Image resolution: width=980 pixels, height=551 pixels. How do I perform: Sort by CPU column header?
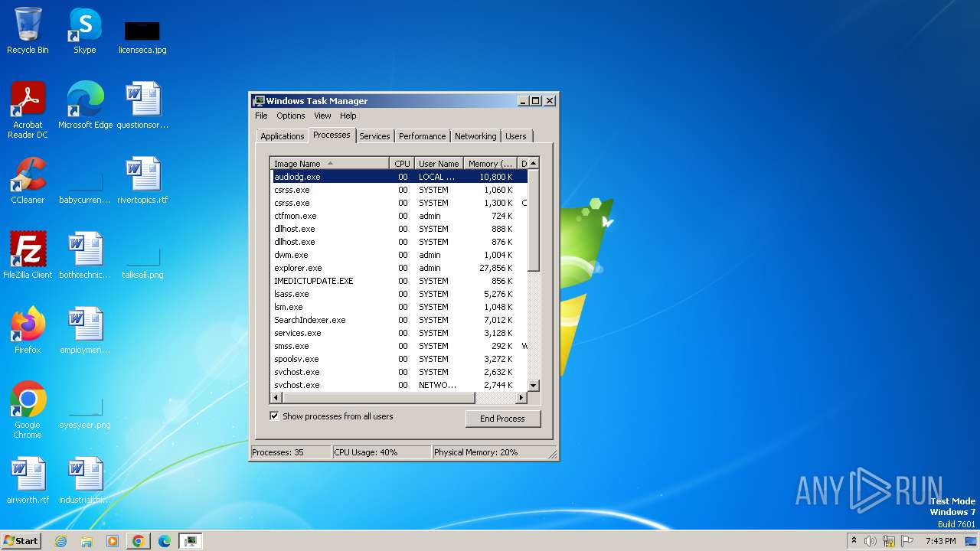coord(402,163)
